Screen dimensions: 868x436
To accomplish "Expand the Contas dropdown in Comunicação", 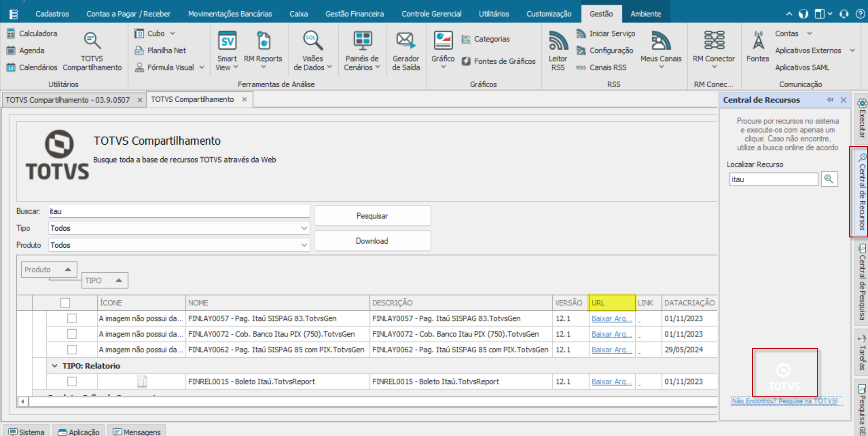I will click(810, 33).
